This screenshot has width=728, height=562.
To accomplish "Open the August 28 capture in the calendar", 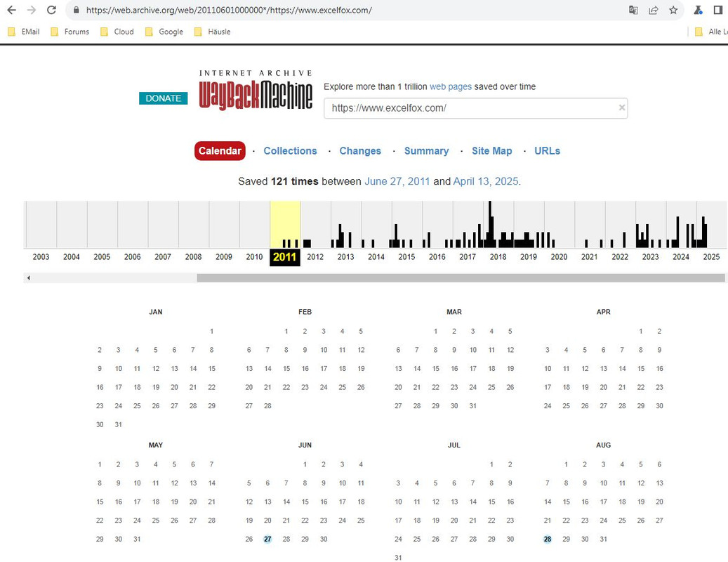I will (548, 539).
